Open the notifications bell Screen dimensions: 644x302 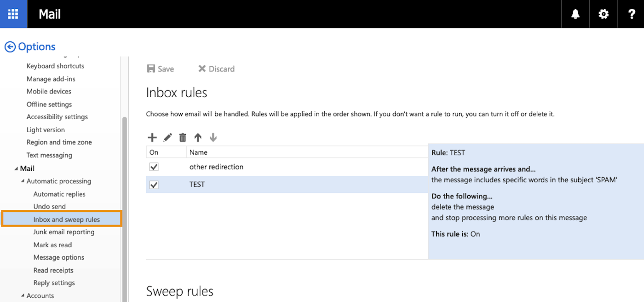[575, 14]
